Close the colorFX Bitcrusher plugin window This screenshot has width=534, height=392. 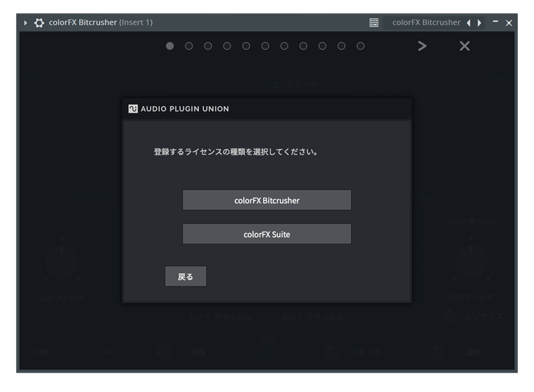tap(509, 23)
